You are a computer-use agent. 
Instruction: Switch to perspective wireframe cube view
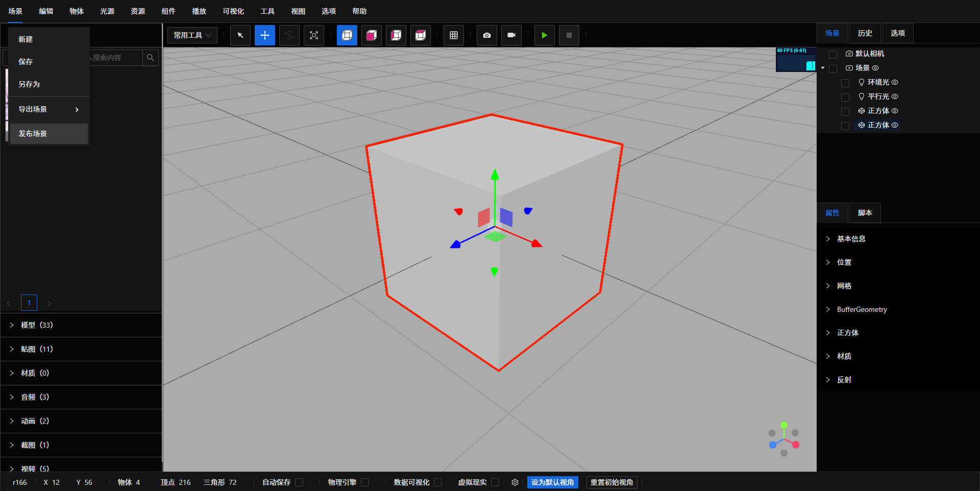tap(347, 35)
